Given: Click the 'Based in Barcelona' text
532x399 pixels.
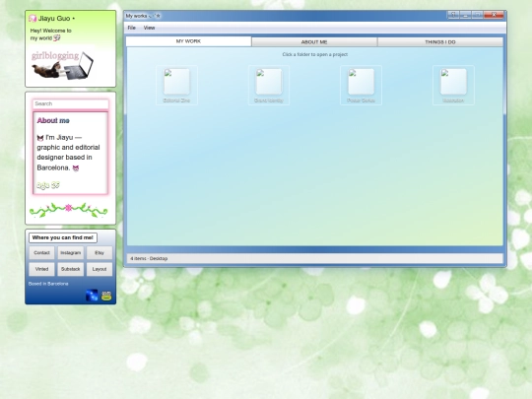Looking at the screenshot, I should [x=48, y=284].
